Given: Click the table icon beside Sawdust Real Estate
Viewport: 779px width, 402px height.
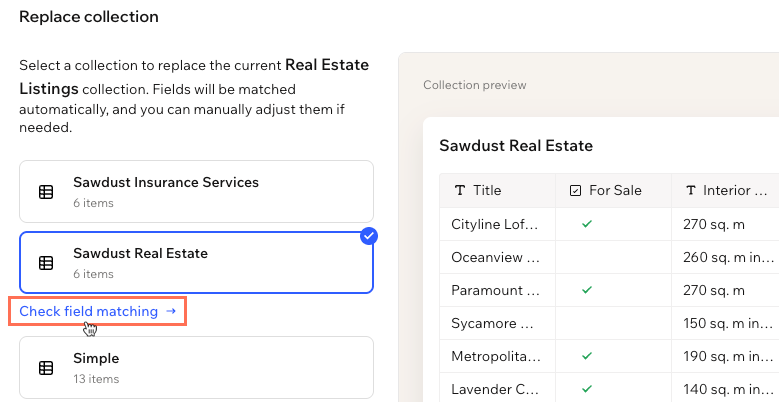Looking at the screenshot, I should point(46,263).
